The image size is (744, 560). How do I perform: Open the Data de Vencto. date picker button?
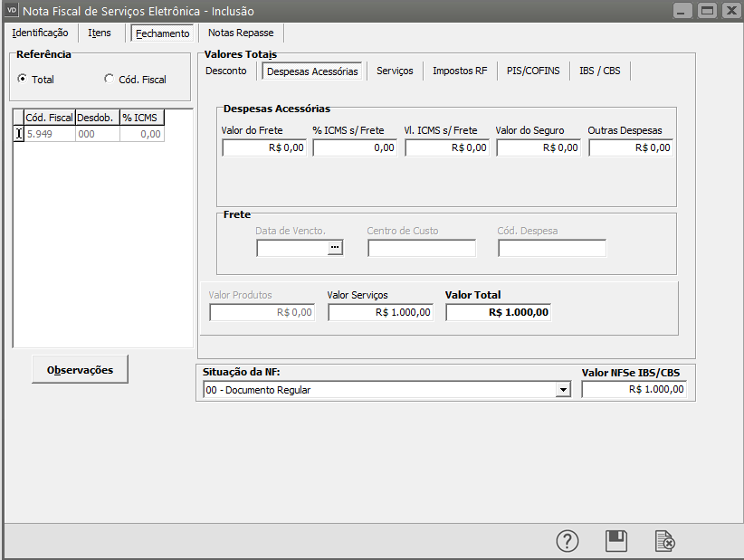click(336, 248)
